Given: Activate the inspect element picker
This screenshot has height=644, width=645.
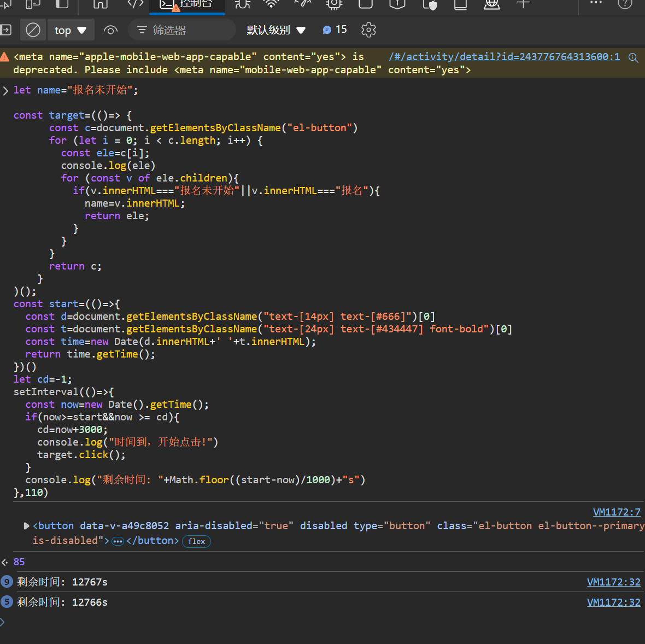Looking at the screenshot, I should pyautogui.click(x=5, y=4).
